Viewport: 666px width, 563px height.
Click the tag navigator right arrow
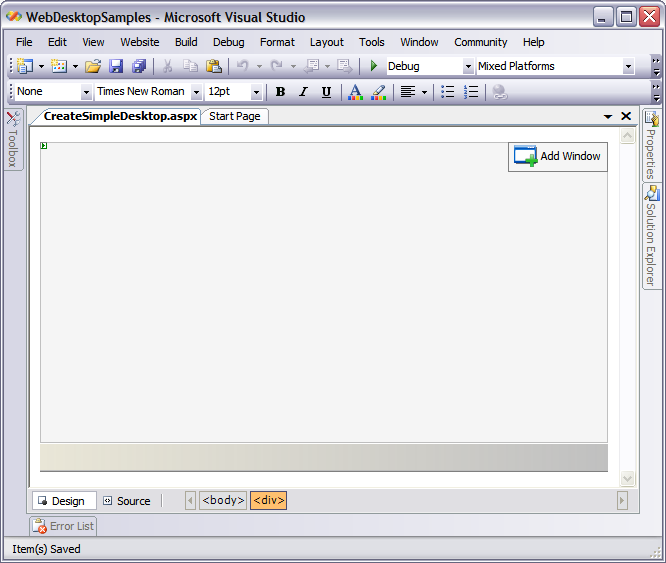[622, 501]
